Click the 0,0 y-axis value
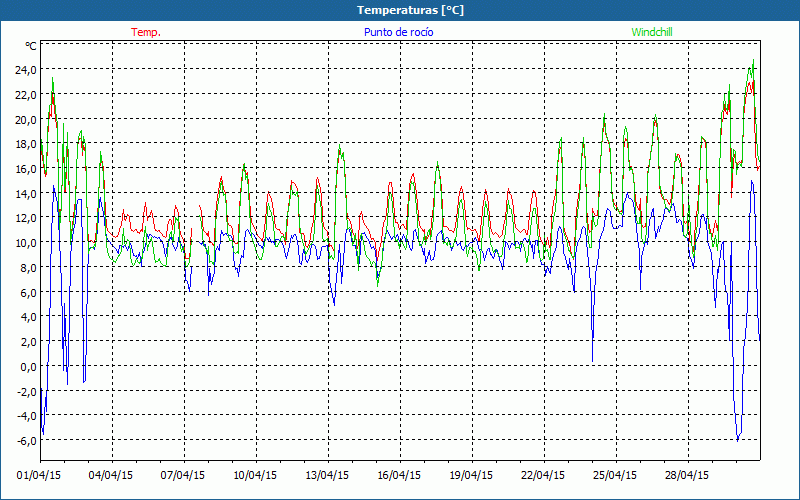 pyautogui.click(x=28, y=367)
